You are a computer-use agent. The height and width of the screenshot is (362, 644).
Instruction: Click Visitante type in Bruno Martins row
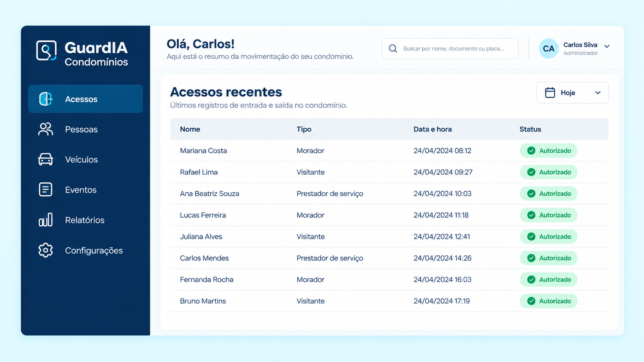pos(310,301)
